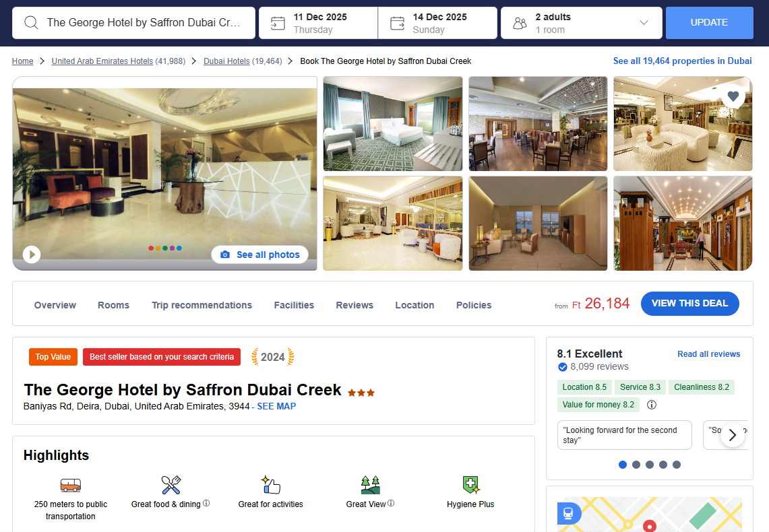
Task: Click the transit icon on the map
Action: pyautogui.click(x=568, y=513)
